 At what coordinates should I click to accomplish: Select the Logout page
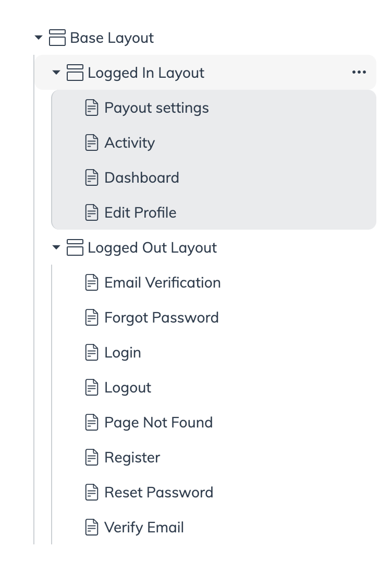tap(128, 387)
